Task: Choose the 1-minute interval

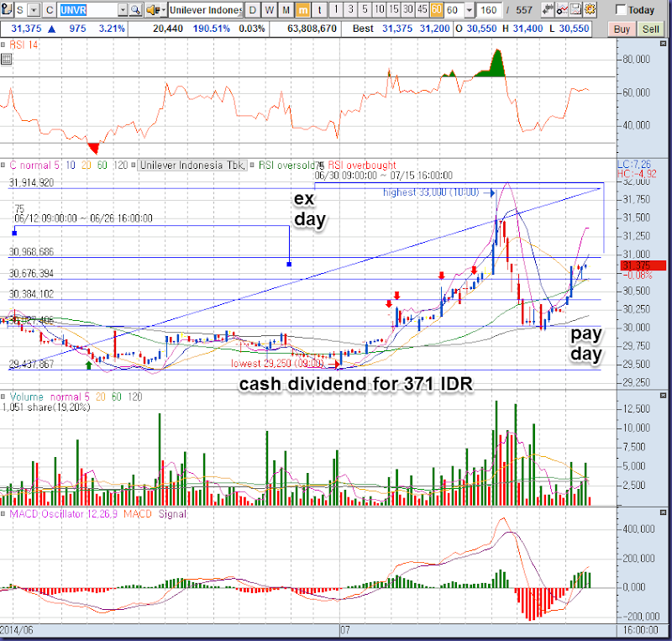Action: (x=337, y=9)
